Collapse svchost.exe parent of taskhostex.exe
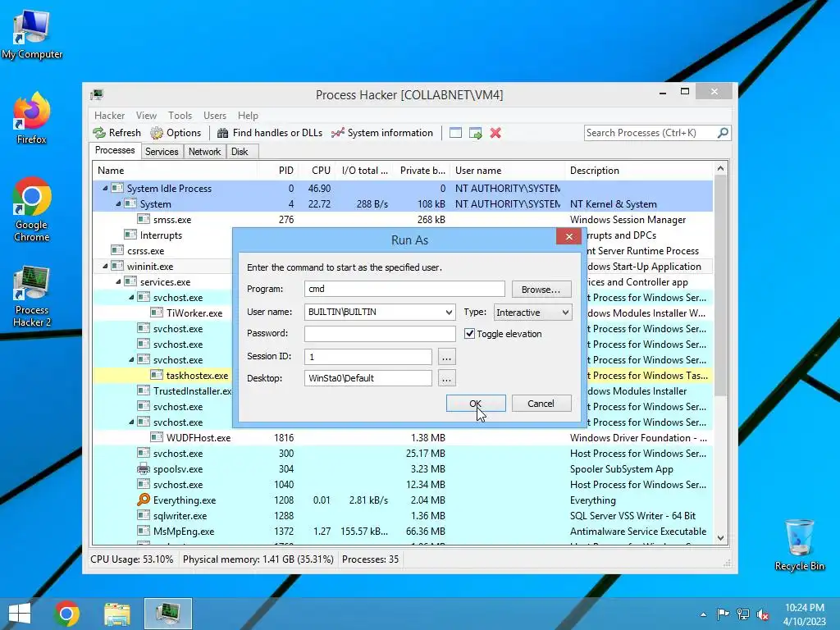 [131, 359]
